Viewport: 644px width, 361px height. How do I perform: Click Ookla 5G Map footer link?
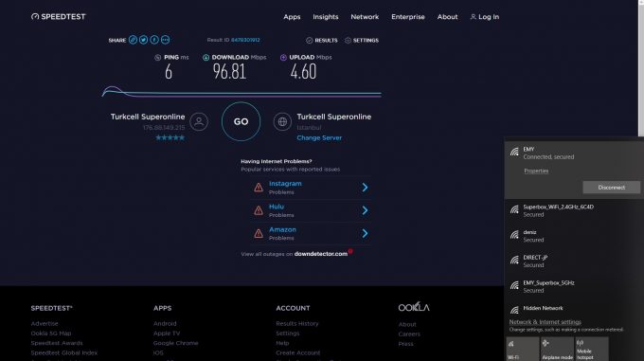point(51,334)
